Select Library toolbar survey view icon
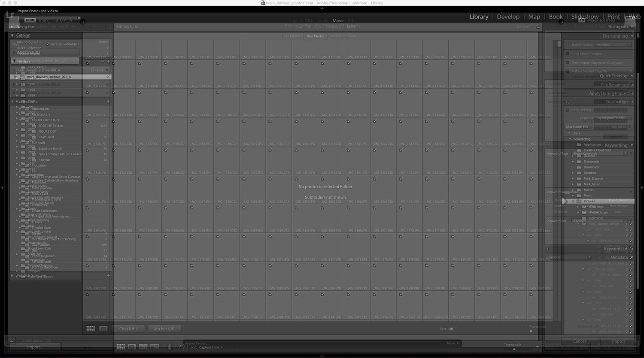This screenshot has height=358, width=644. click(155, 347)
